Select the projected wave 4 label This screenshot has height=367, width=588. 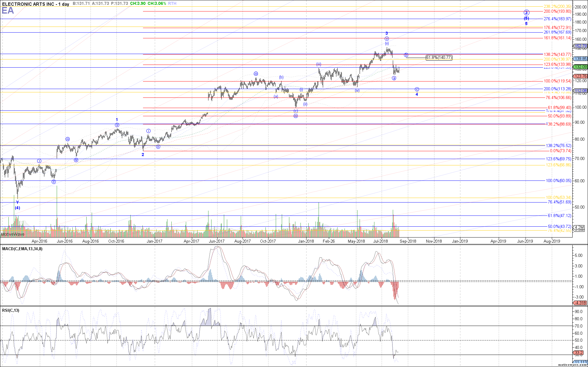pos(417,94)
